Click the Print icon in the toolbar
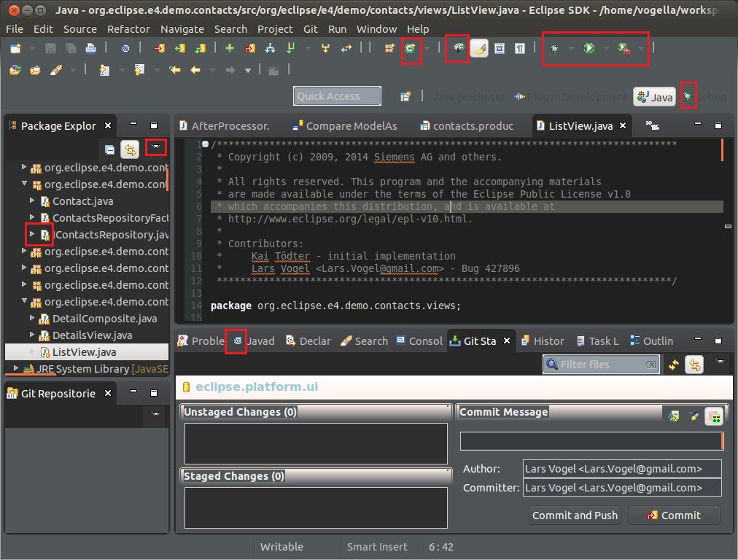The image size is (738, 560). tap(90, 48)
